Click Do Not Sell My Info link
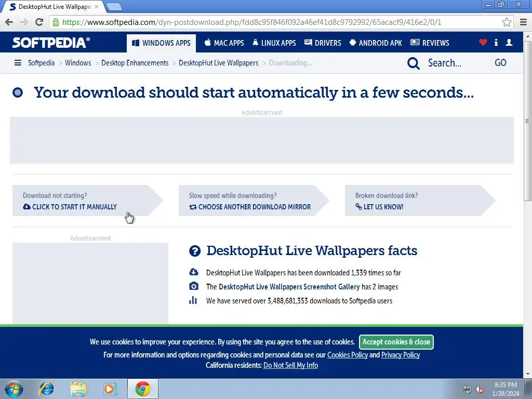Viewport: 532px width, 399px height. click(291, 365)
